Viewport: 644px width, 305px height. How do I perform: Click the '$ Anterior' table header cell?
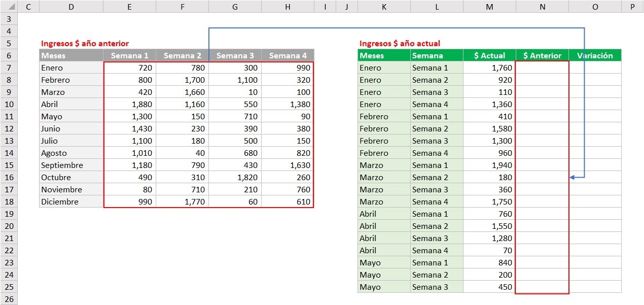[542, 55]
